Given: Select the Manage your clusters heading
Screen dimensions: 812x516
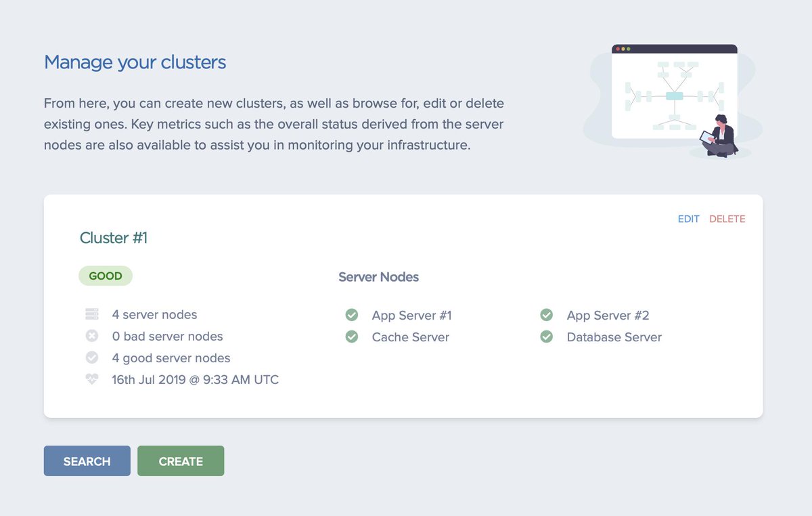Looking at the screenshot, I should click(x=133, y=62).
